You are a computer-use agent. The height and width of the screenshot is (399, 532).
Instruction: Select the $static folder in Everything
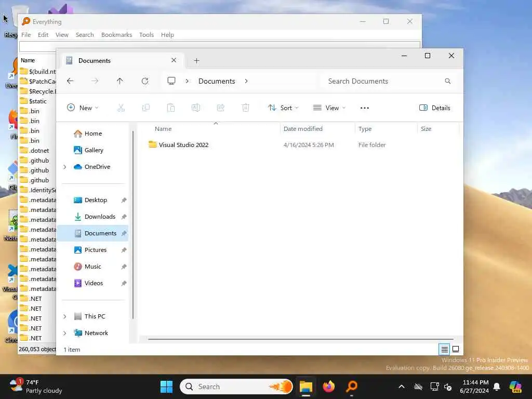37,101
